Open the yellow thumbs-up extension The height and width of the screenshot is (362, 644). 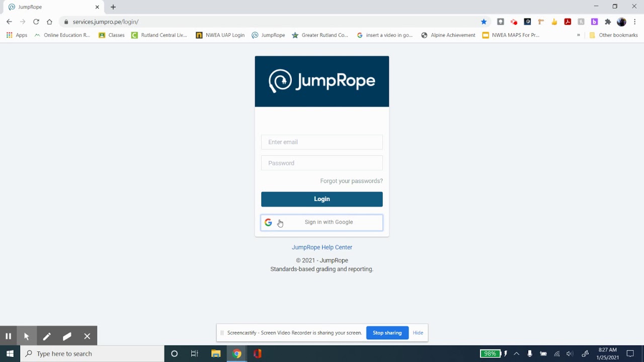tap(554, 22)
